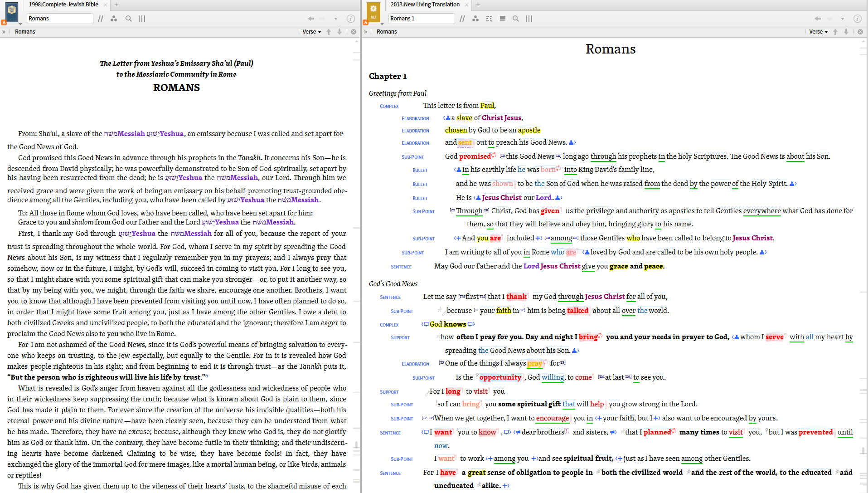This screenshot has width=868, height=493.
Task: Jump to previous verse in New Living Translation pane
Action: [x=835, y=32]
